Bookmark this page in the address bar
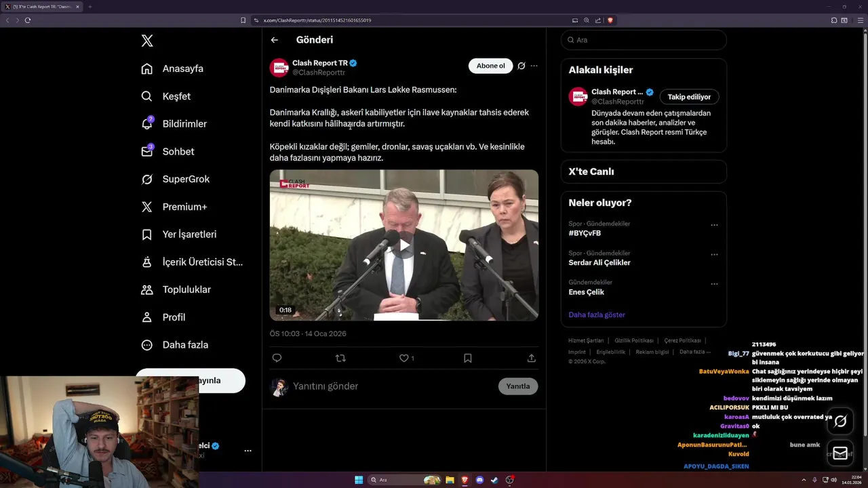This screenshot has width=868, height=488. 243,20
